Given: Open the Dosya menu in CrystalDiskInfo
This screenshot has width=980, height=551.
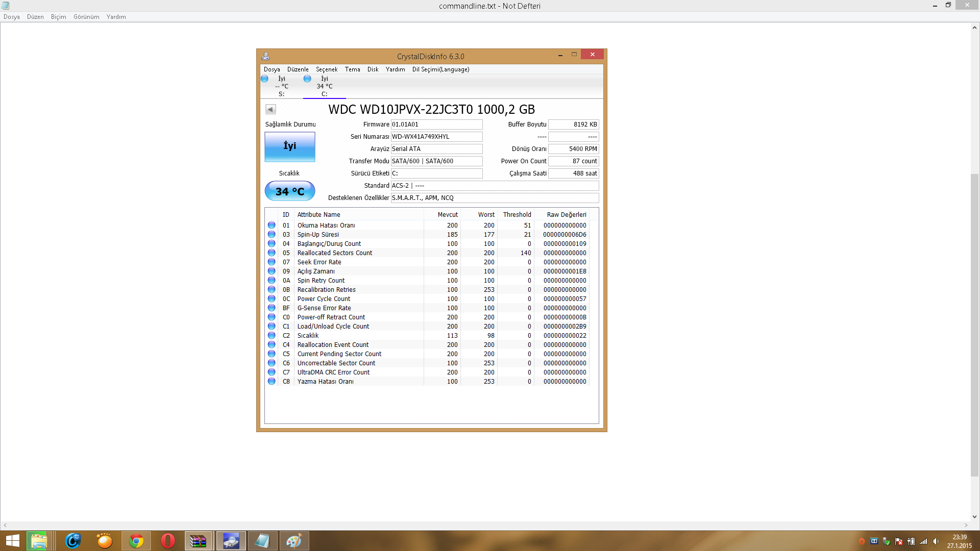Looking at the screenshot, I should [x=272, y=69].
